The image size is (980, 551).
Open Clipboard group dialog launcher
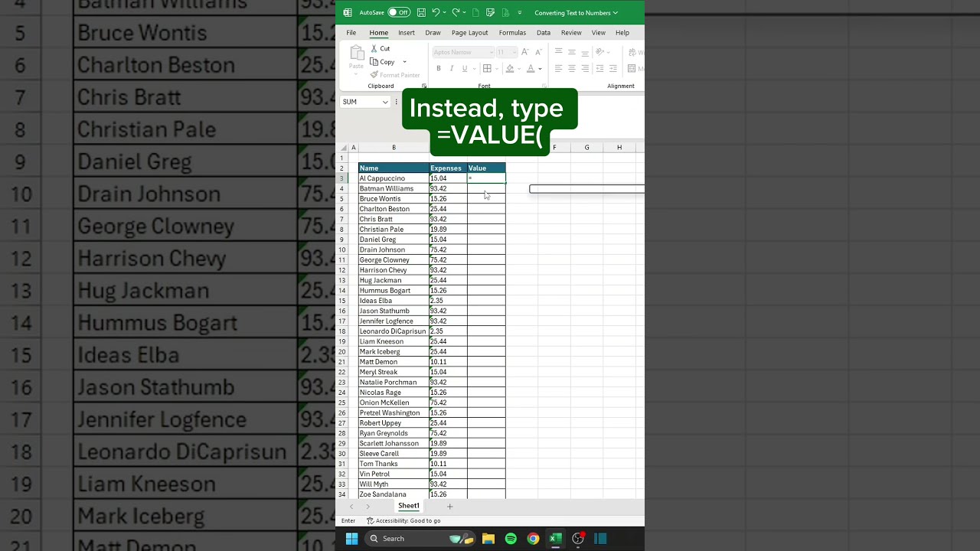pyautogui.click(x=424, y=86)
